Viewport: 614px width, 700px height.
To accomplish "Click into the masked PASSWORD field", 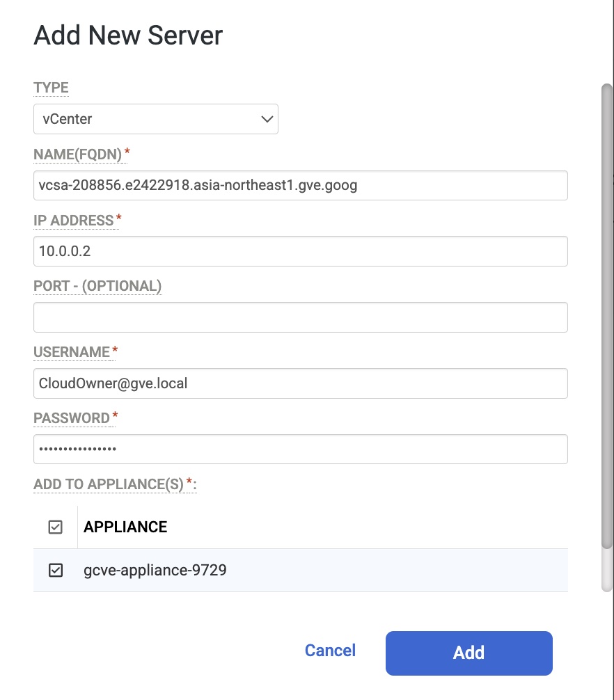I will tap(300, 449).
